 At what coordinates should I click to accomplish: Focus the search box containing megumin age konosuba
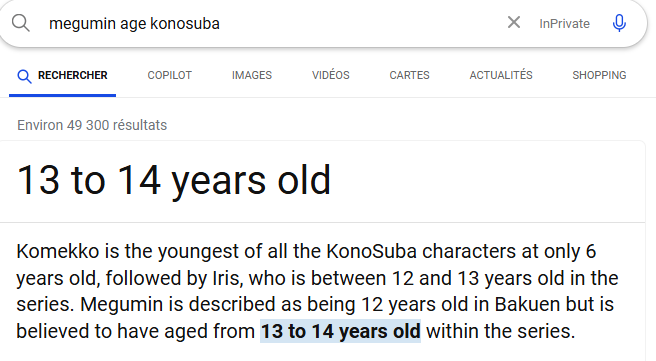pos(272,23)
